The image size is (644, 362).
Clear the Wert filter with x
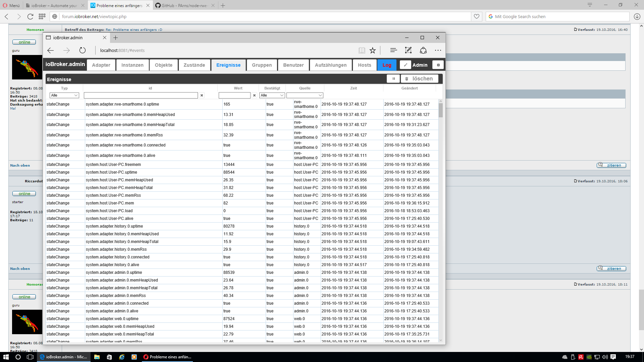pyautogui.click(x=254, y=96)
